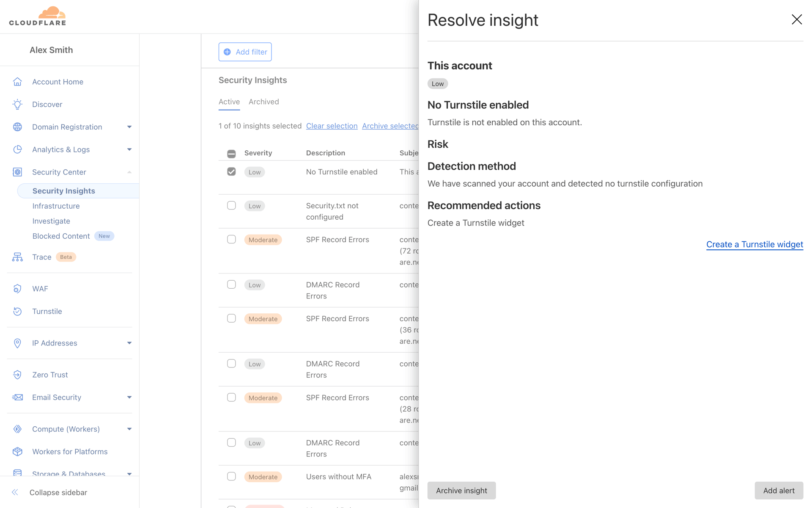Click the Archive insight button
This screenshot has height=508, width=812.
[x=461, y=490]
